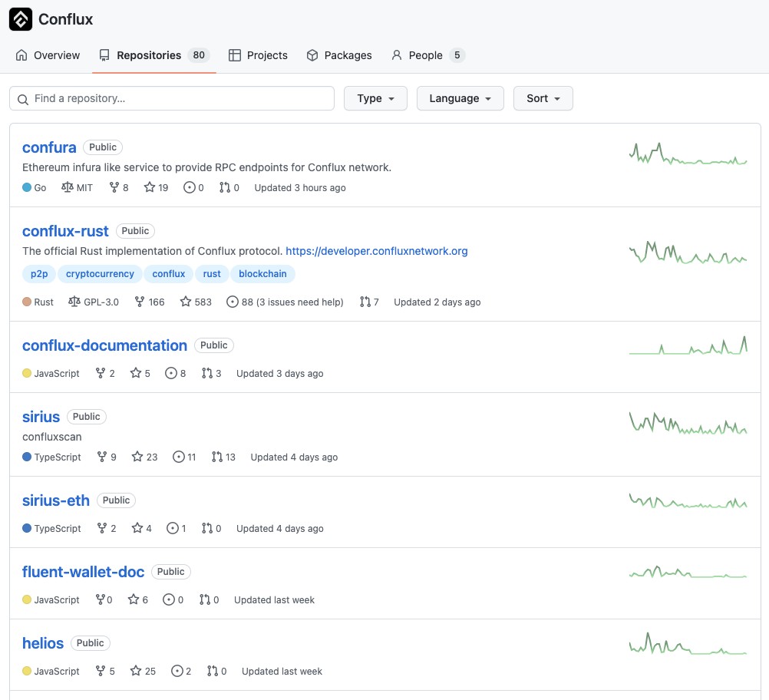
Task: Click the cryptocurrency topic tag
Action: pyautogui.click(x=100, y=274)
